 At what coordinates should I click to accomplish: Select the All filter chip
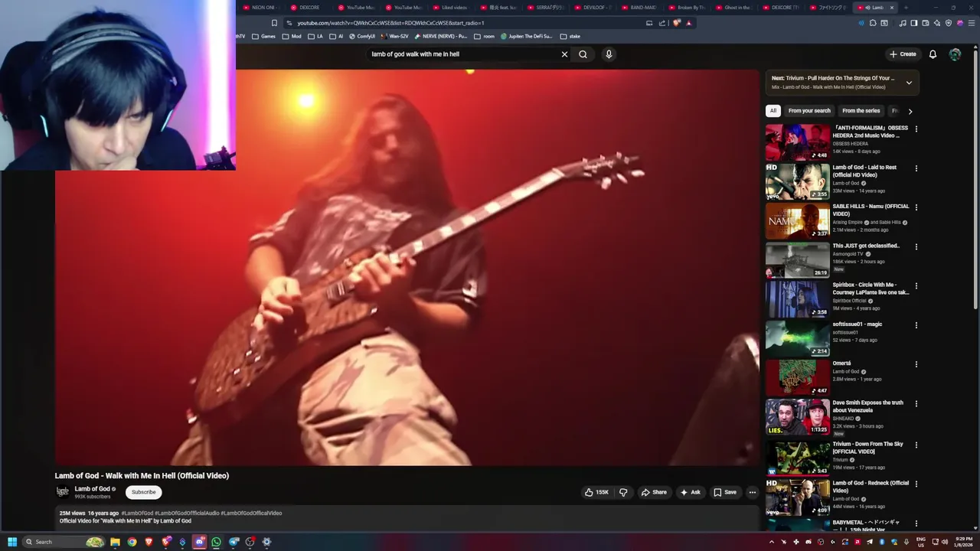[773, 111]
